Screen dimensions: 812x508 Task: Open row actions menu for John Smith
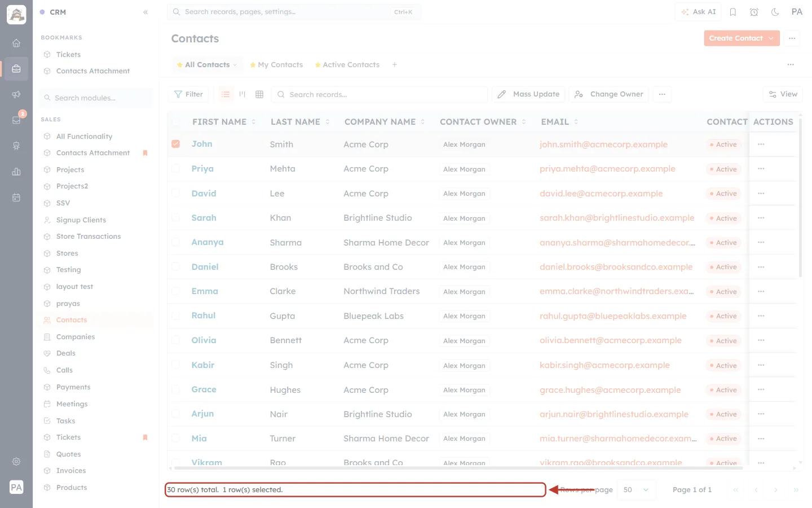(x=761, y=144)
